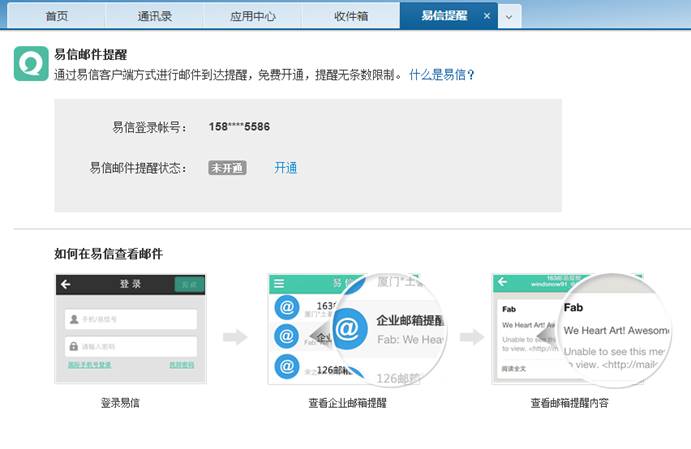The width and height of the screenshot is (691, 449).
Task: Open the 首页 tab
Action: 56,16
